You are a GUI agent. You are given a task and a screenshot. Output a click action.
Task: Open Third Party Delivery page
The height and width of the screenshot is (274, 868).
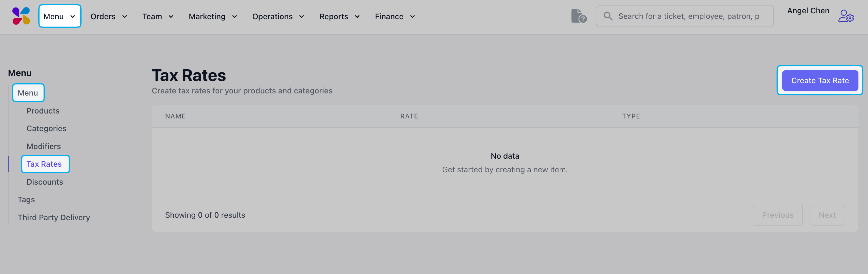[53, 217]
